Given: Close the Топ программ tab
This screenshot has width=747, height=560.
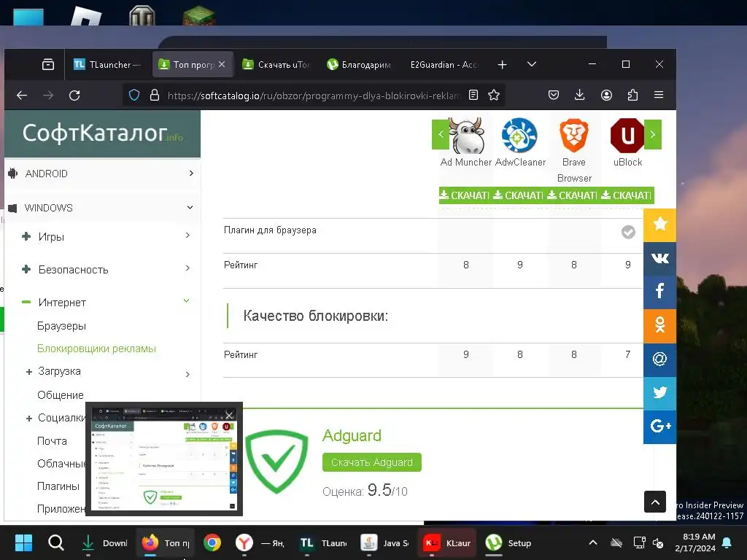Looking at the screenshot, I should (x=222, y=64).
